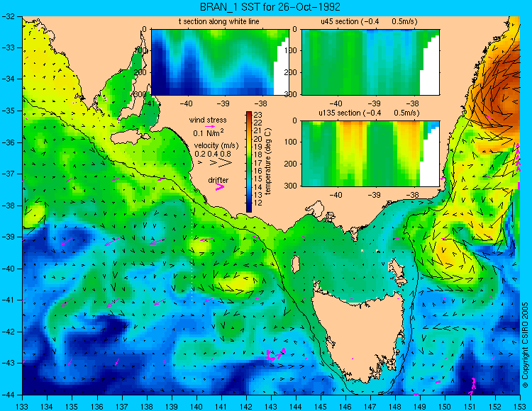This screenshot has height=411, width=532.
Task: Click the 18 tick on the temperature color bar
Action: [258, 155]
